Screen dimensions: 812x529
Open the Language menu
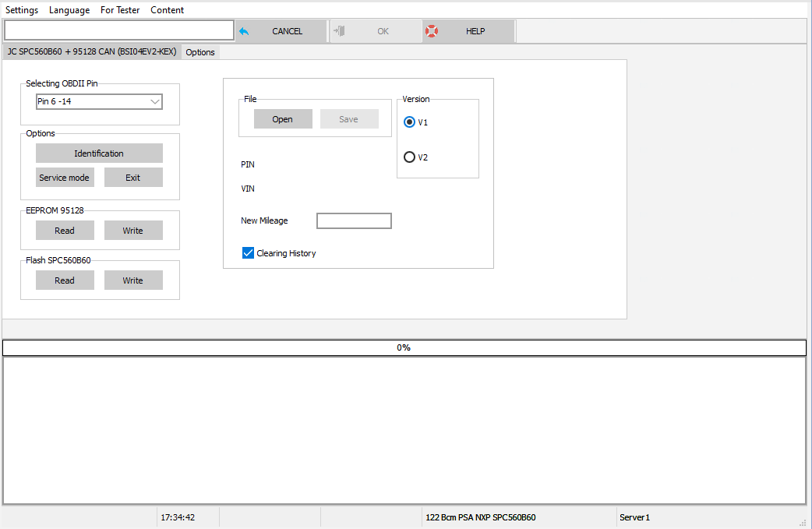pos(69,10)
